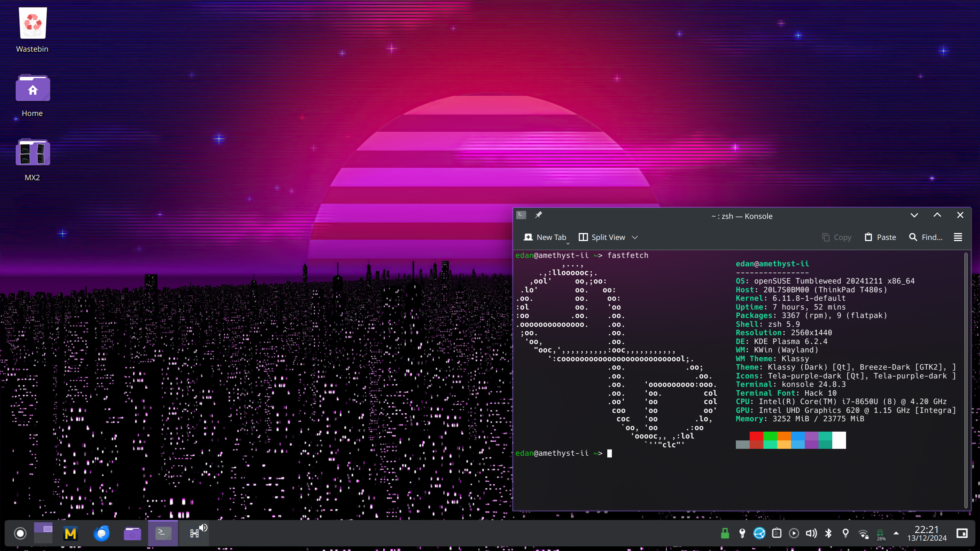Click the Paste button
Screen dimensions: 980x551
(x=880, y=237)
